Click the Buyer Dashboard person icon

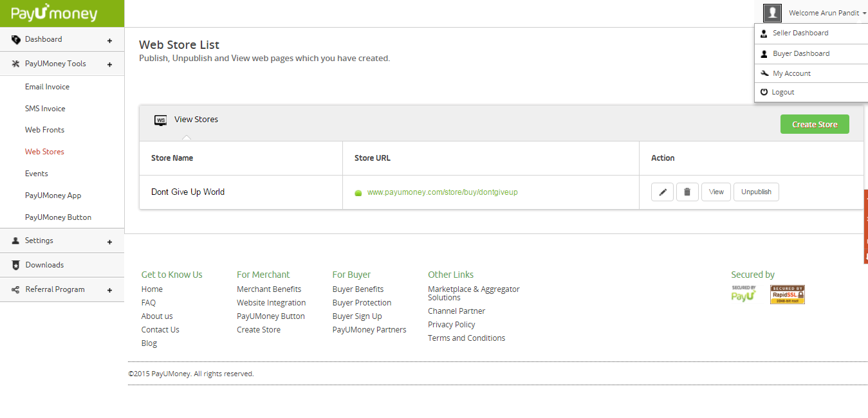[764, 54]
